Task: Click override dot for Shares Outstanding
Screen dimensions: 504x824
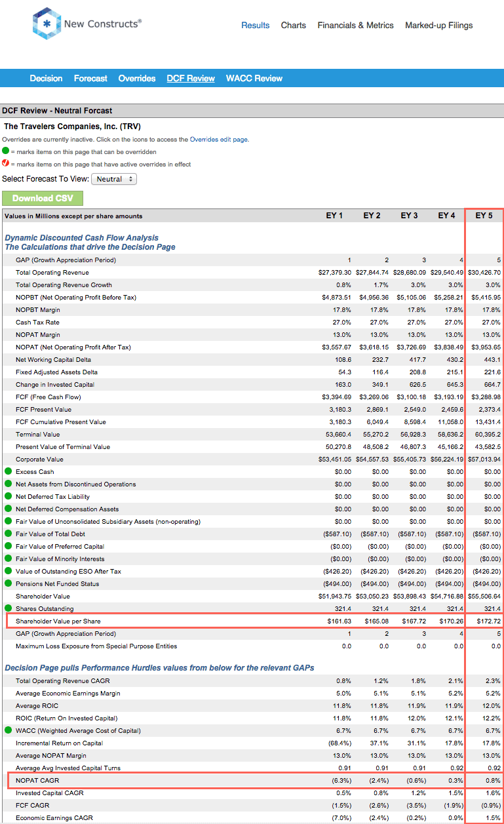Action: pos(8,608)
